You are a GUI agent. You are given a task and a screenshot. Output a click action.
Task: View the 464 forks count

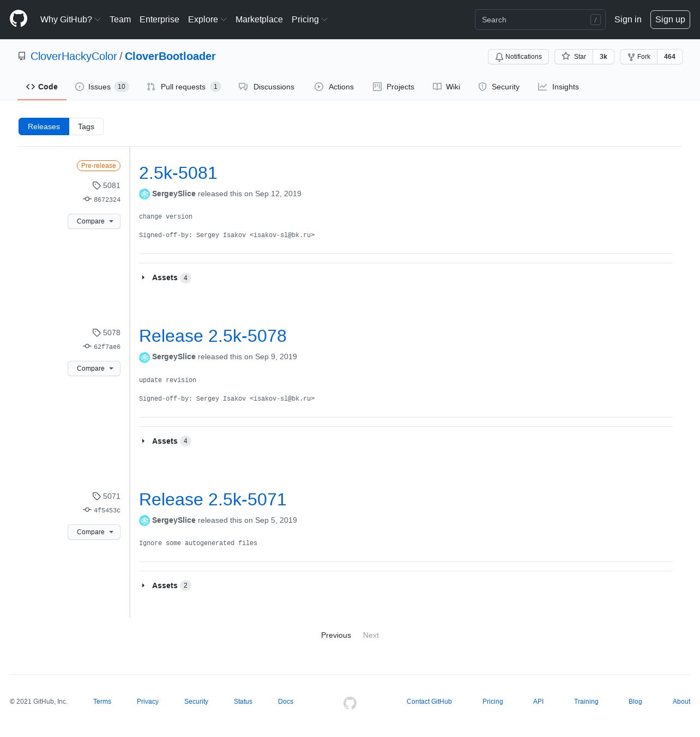click(670, 57)
